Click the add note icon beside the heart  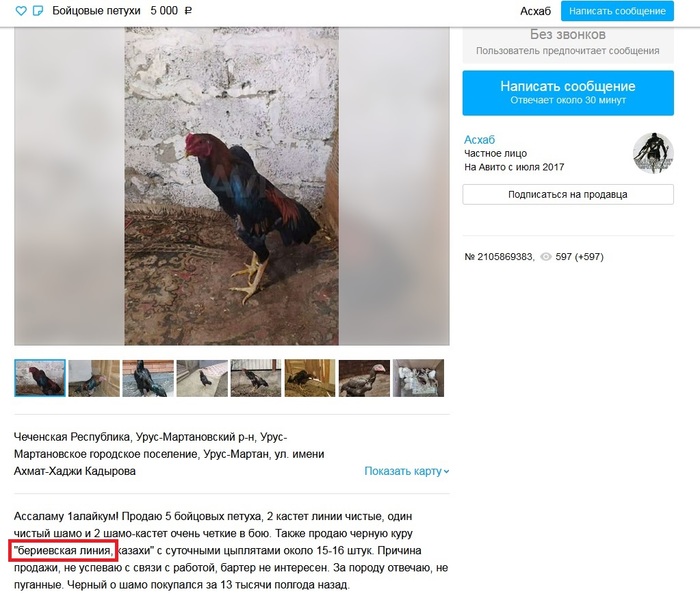click(x=38, y=11)
